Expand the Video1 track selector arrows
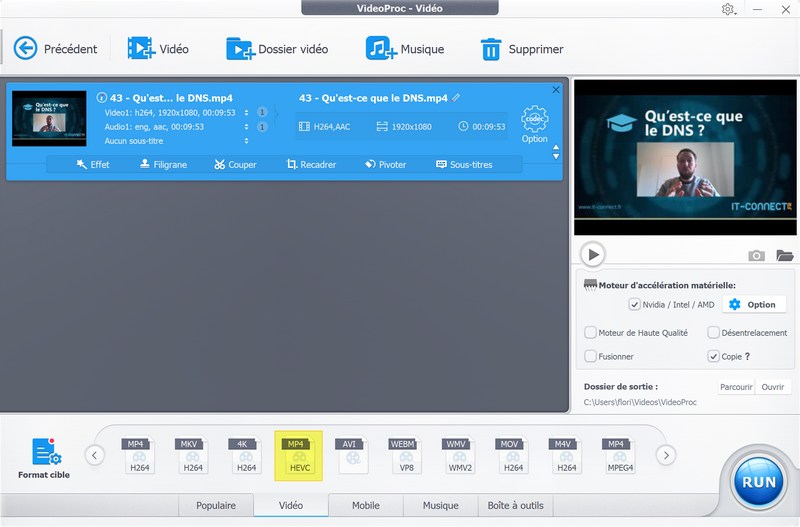 (x=246, y=112)
